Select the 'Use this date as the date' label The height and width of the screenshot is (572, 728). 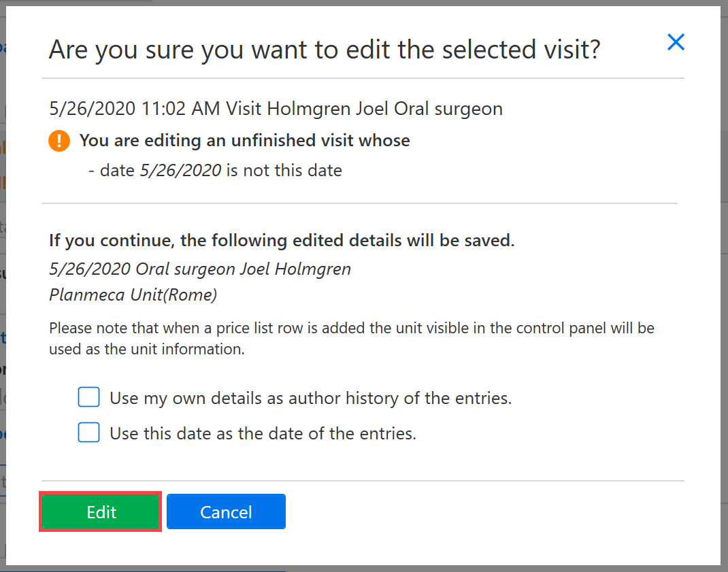pyautogui.click(x=263, y=434)
